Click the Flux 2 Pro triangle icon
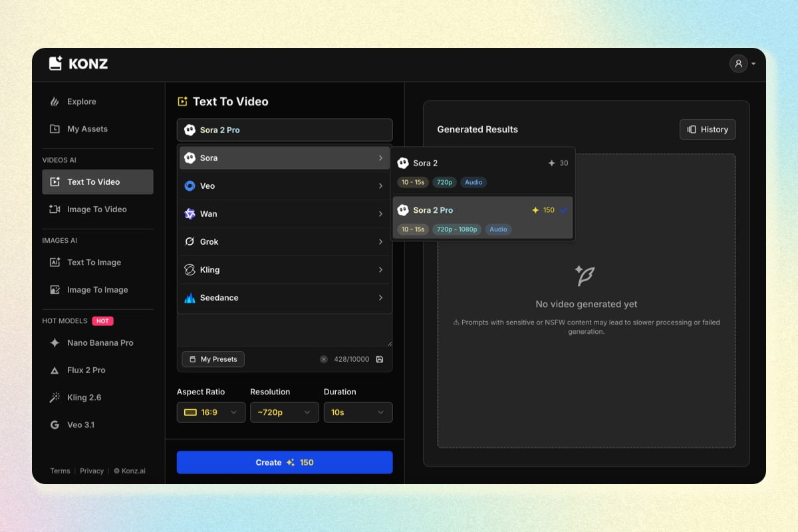The width and height of the screenshot is (798, 532). 55,370
